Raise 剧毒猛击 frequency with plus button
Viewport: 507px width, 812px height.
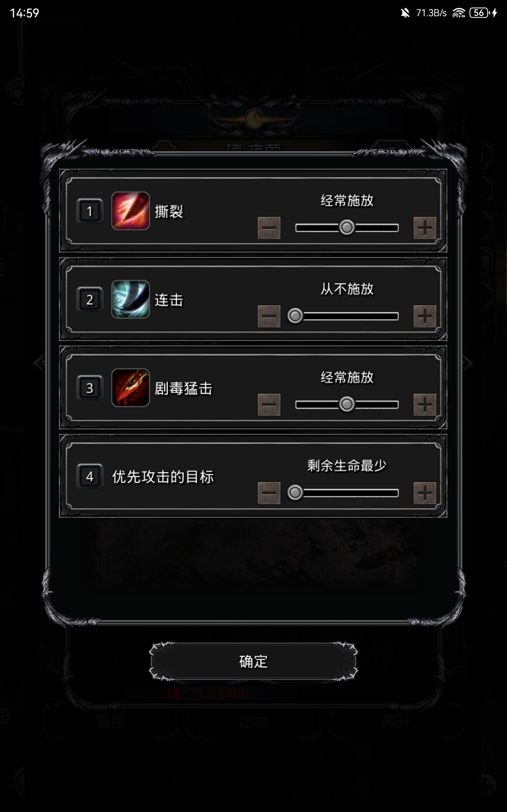pos(425,405)
